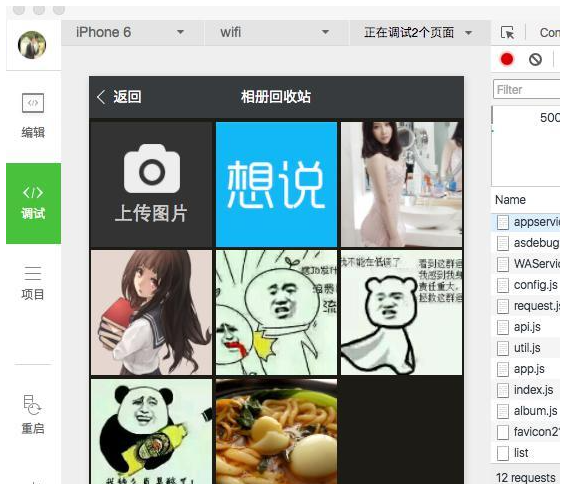563x484 pixels.
Task: Focus the network Filter input field
Action: click(x=527, y=89)
